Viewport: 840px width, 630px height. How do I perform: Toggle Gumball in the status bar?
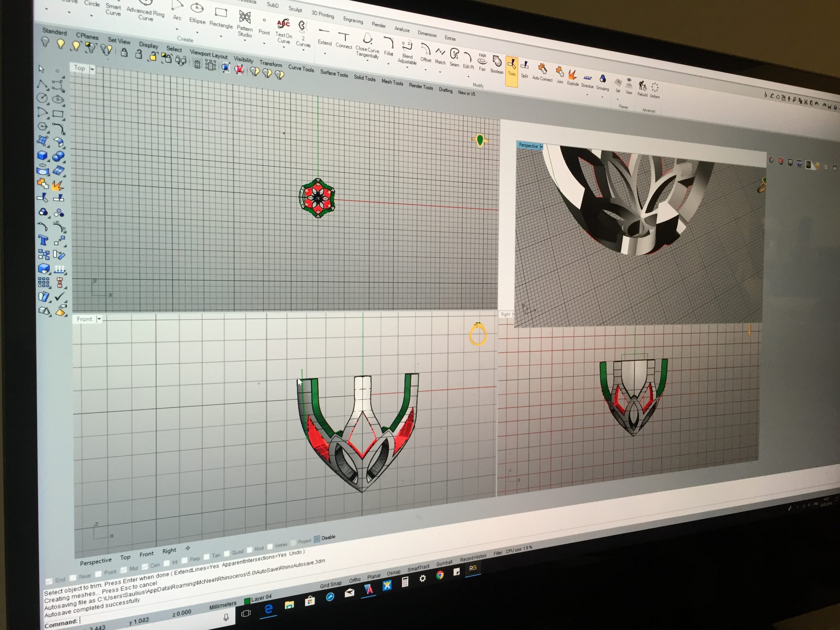point(444,563)
